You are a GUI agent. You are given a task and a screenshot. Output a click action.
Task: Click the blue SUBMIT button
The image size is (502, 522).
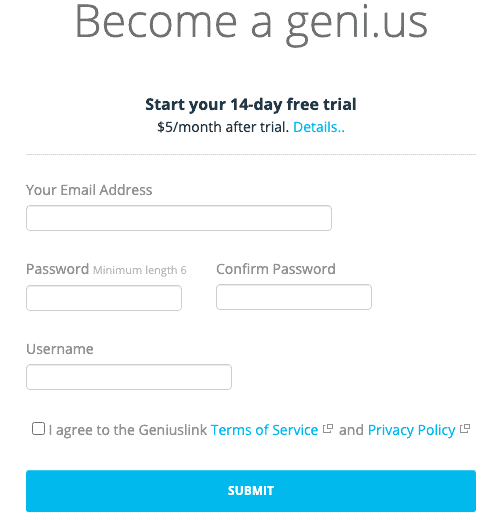pos(251,491)
